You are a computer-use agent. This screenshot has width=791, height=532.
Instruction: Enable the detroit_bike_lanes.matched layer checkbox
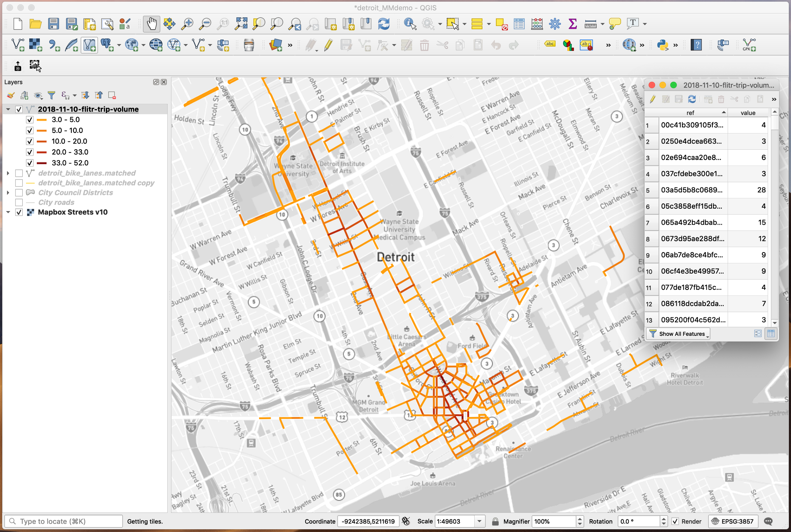click(19, 173)
